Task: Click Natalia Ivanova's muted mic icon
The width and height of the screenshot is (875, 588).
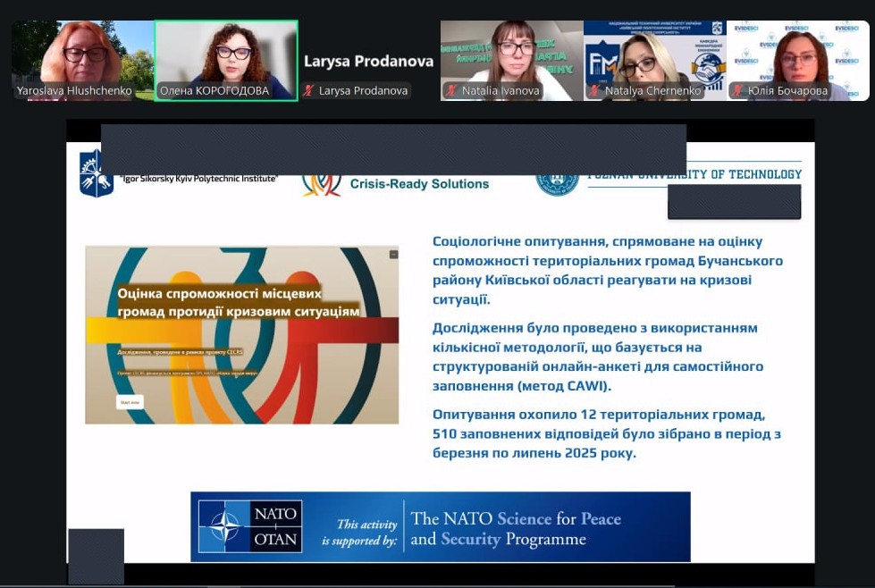Action: pyautogui.click(x=451, y=90)
